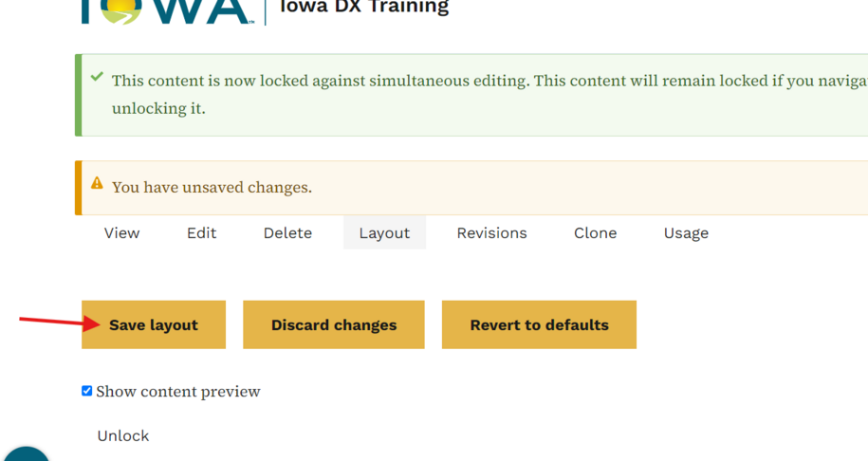Click the Iowa DX Training site title

point(363,8)
